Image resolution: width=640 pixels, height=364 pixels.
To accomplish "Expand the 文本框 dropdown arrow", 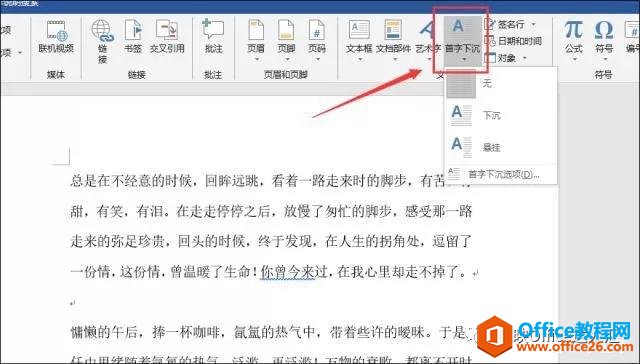I will (360, 60).
